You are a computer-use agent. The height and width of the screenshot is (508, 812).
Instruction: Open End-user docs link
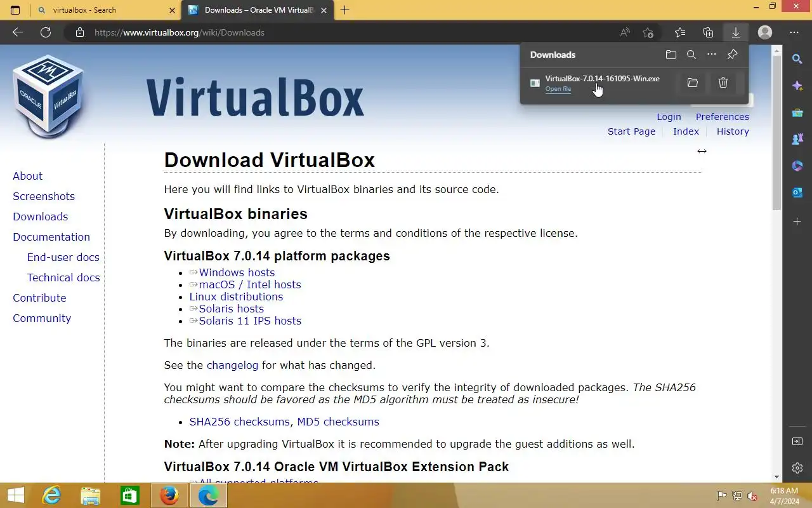(63, 257)
